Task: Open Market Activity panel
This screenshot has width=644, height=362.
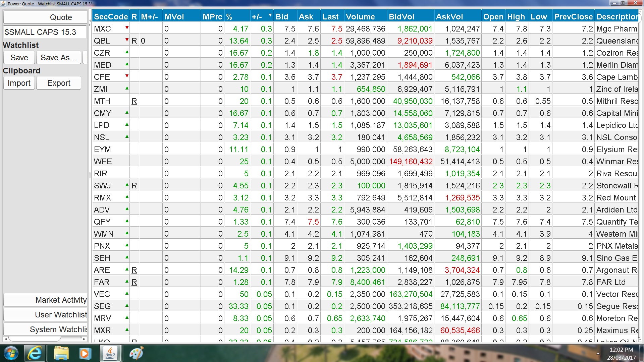Action: click(x=45, y=300)
